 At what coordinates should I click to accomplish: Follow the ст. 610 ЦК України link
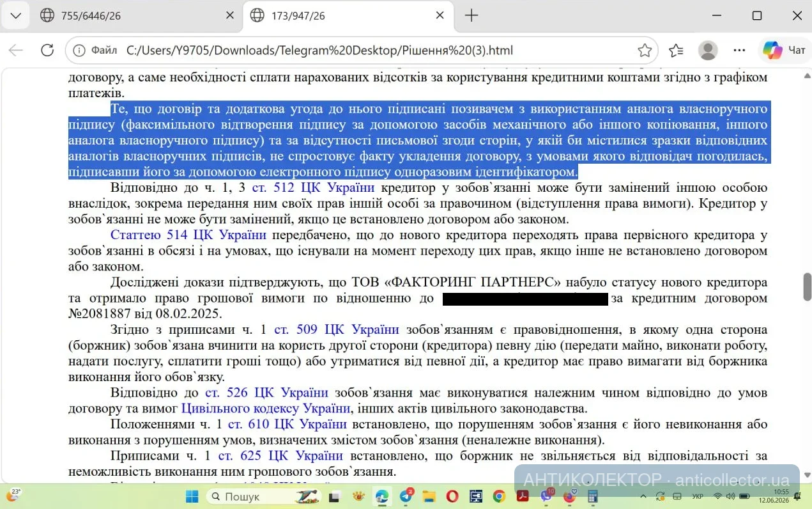click(287, 424)
